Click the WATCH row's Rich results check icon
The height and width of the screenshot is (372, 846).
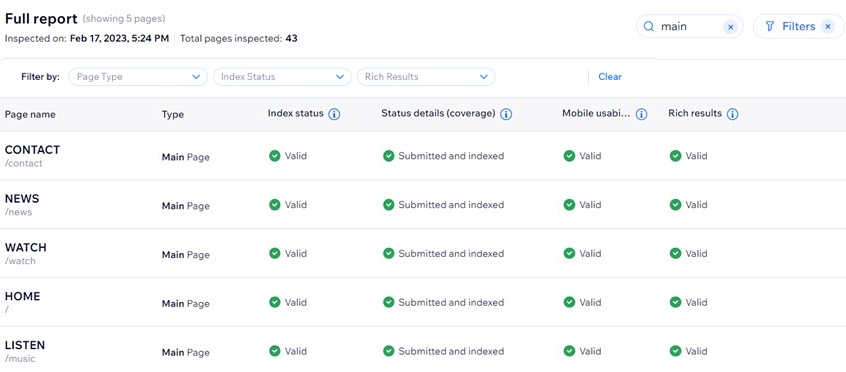pos(676,253)
